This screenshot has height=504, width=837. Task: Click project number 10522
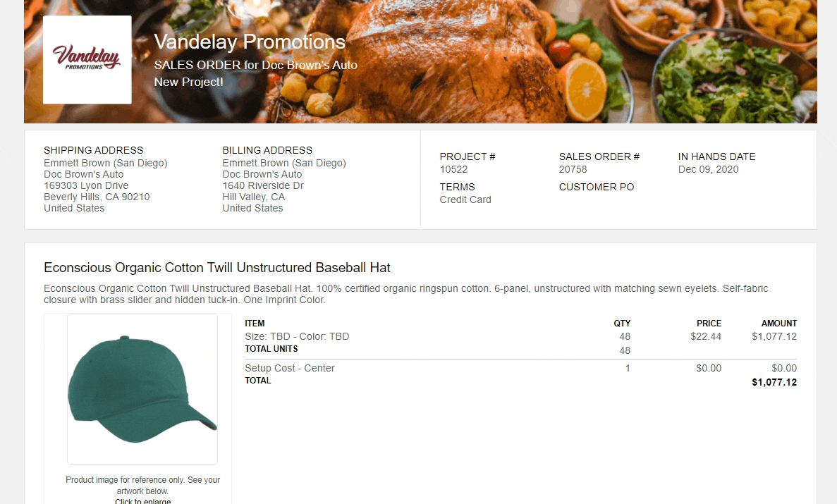tap(453, 169)
